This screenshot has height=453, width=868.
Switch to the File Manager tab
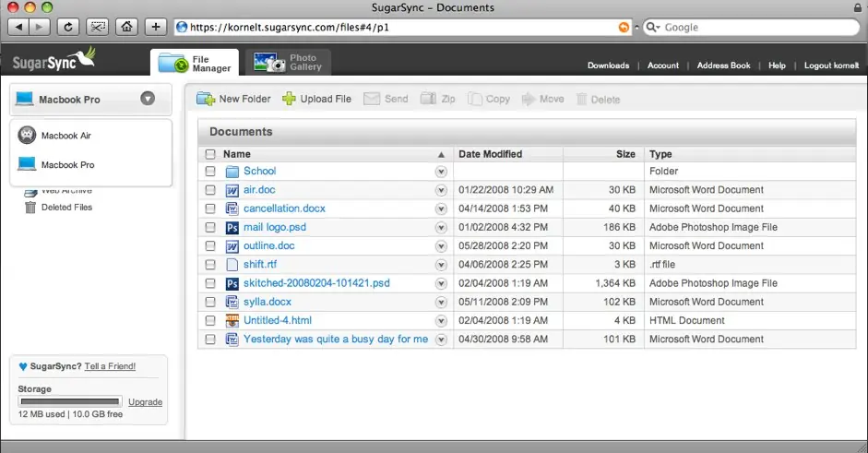(195, 63)
